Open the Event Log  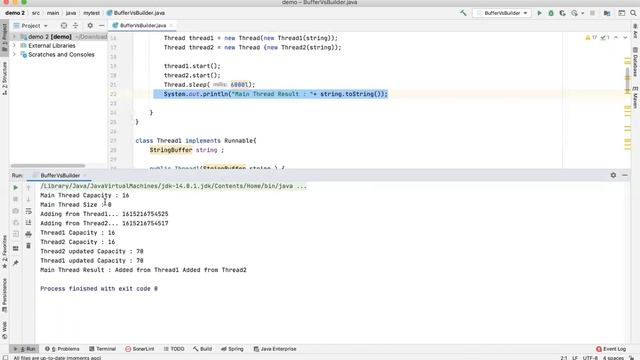tap(611, 349)
